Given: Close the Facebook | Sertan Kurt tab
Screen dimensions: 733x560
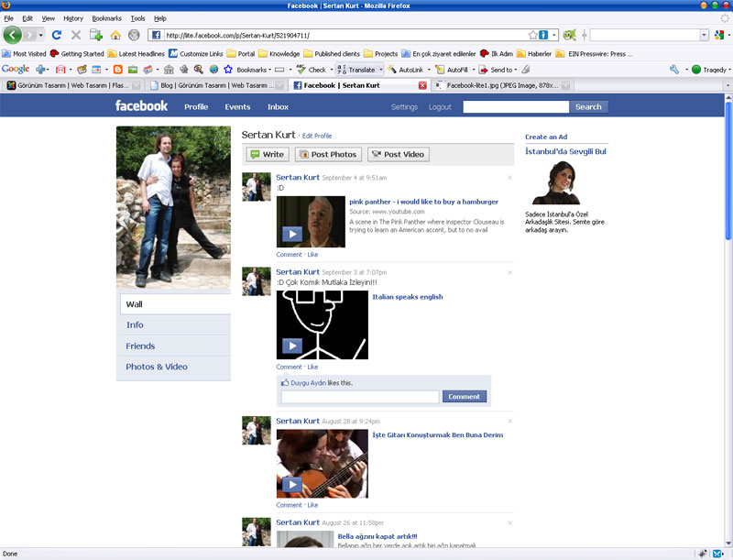Looking at the screenshot, I should pos(422,85).
